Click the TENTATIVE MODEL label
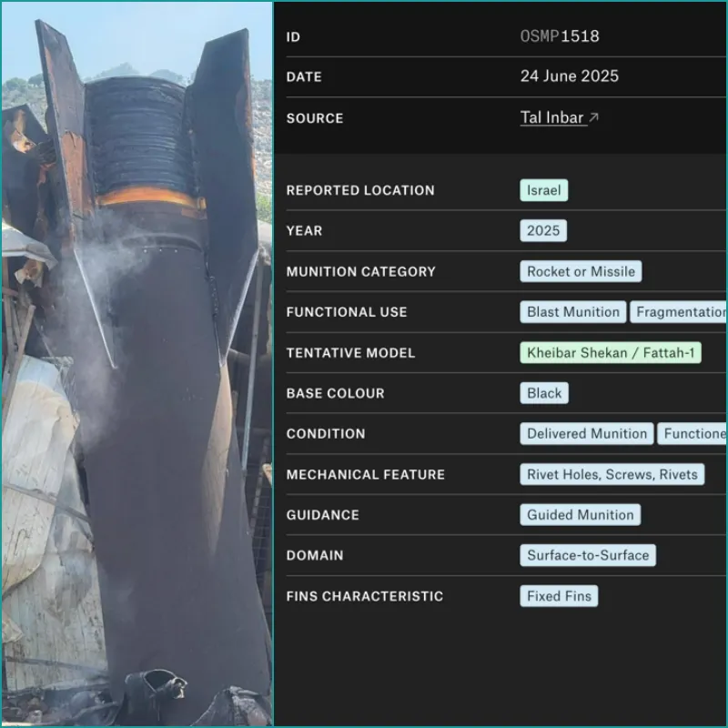Viewport: 728px width, 728px height. (350, 353)
